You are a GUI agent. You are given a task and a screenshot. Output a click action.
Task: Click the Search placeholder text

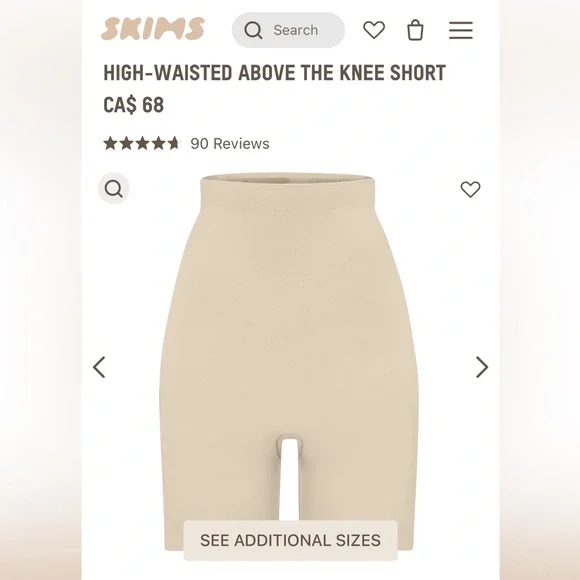(x=296, y=30)
